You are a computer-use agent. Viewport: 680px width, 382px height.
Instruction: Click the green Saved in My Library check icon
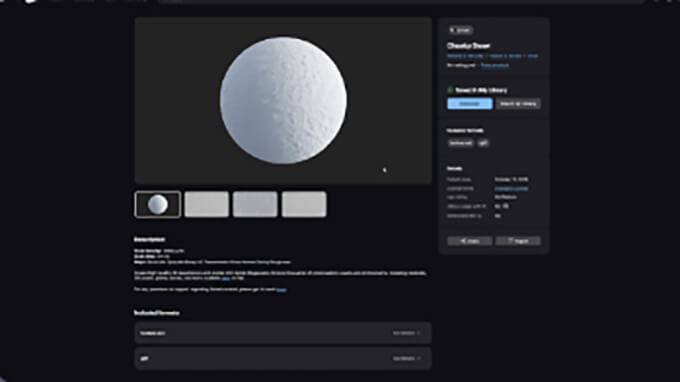[x=450, y=90]
